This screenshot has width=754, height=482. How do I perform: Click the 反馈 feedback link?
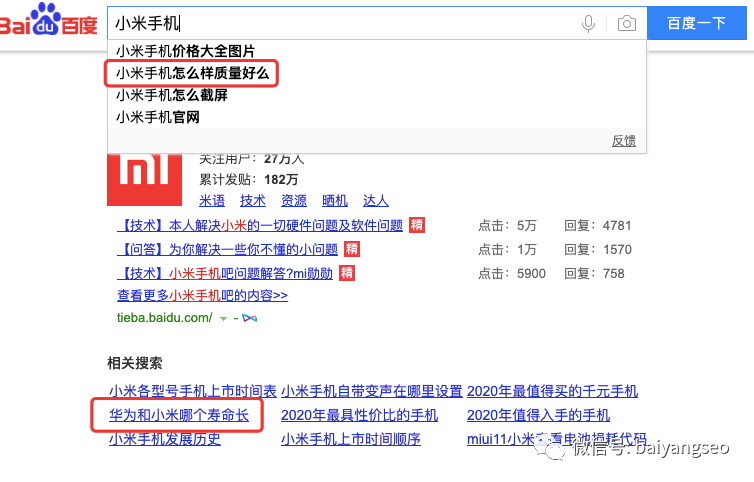pos(624,141)
